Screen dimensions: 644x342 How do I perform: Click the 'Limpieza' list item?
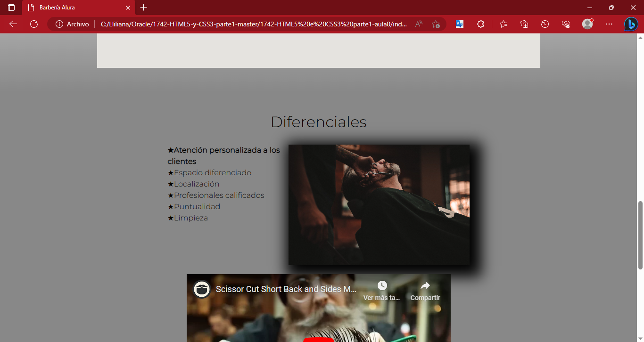(188, 218)
